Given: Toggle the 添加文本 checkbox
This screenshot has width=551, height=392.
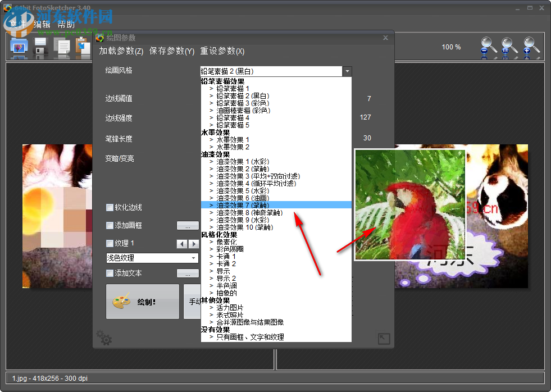Looking at the screenshot, I should [x=110, y=274].
